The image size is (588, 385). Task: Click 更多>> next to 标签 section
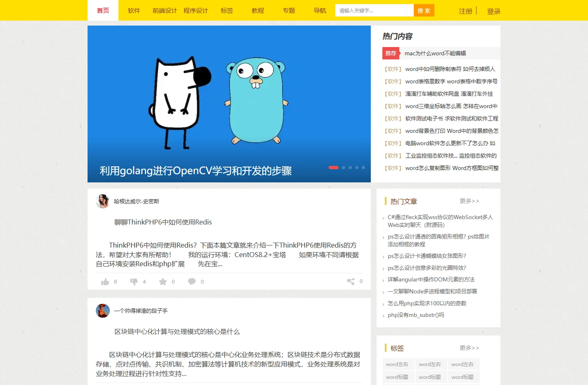(x=469, y=348)
